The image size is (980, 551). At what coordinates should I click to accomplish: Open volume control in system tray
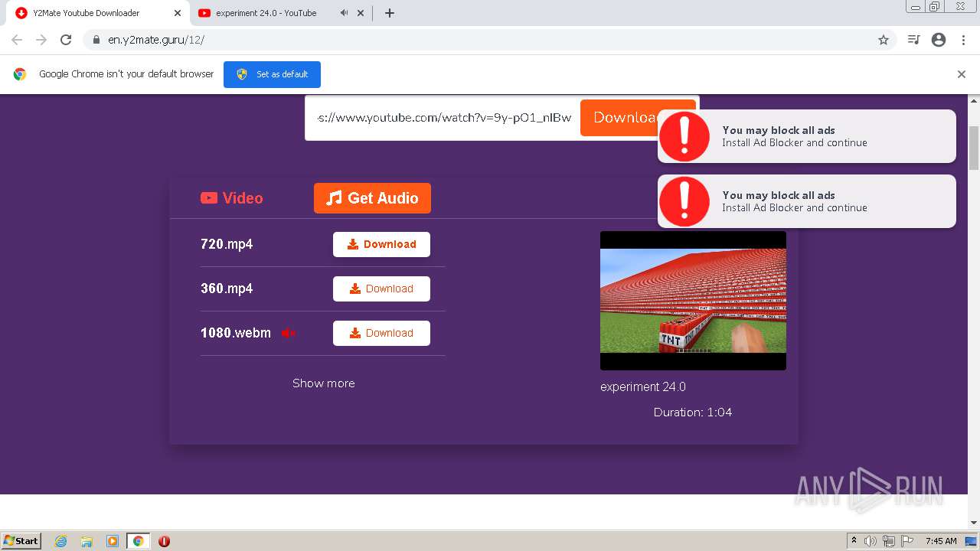coord(871,541)
